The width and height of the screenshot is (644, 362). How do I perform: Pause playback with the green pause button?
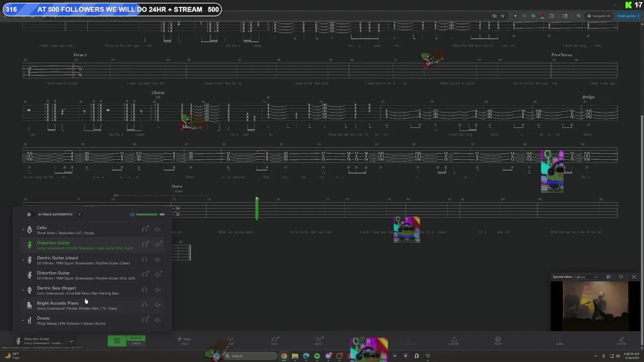tap(117, 341)
